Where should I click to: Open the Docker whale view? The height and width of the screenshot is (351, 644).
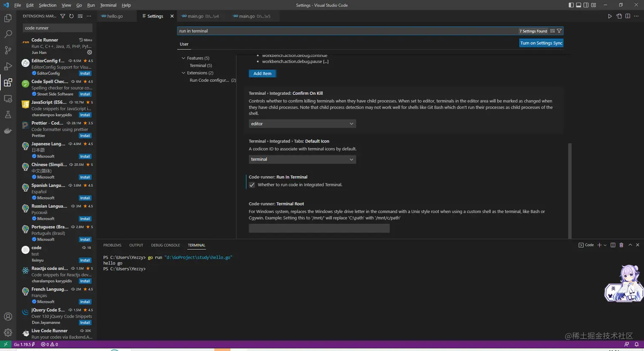pos(8,131)
